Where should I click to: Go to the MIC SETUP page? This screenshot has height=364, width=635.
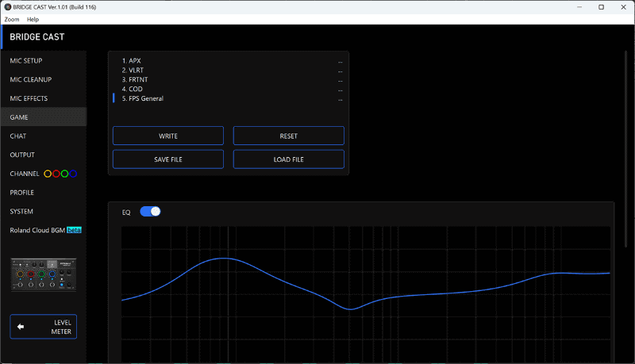(44, 60)
